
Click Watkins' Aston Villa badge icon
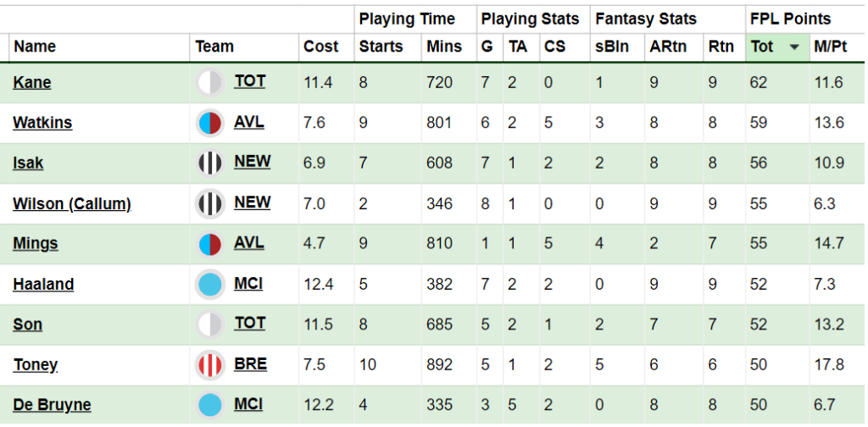[x=209, y=123]
